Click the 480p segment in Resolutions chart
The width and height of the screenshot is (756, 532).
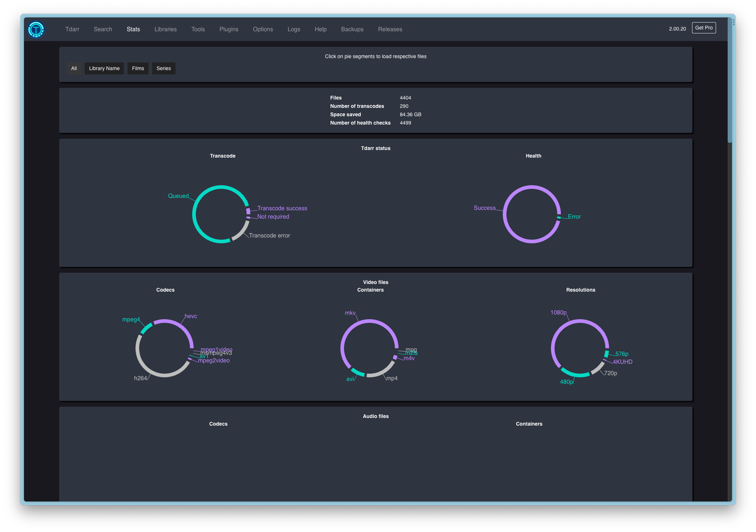point(575,374)
